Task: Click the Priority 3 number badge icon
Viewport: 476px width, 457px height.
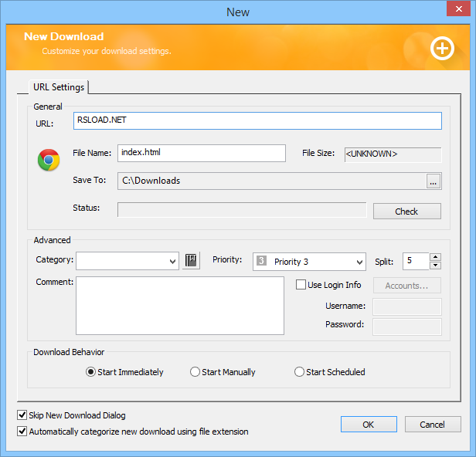Action: tap(261, 261)
